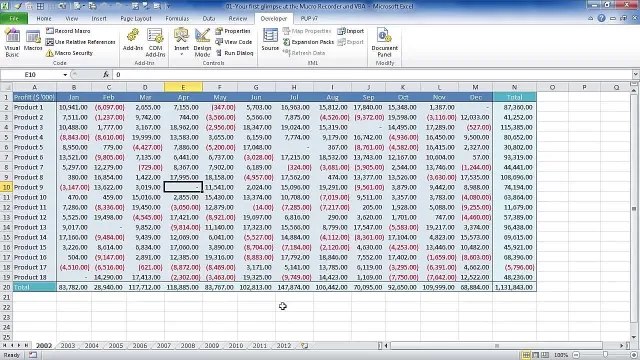Click the zoom out minus button

click(576, 355)
